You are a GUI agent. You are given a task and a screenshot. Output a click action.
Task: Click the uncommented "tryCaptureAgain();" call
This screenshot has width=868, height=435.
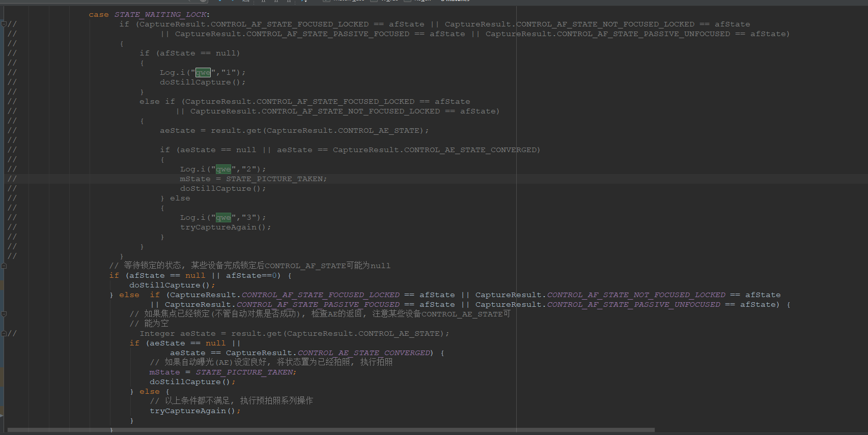tap(195, 411)
